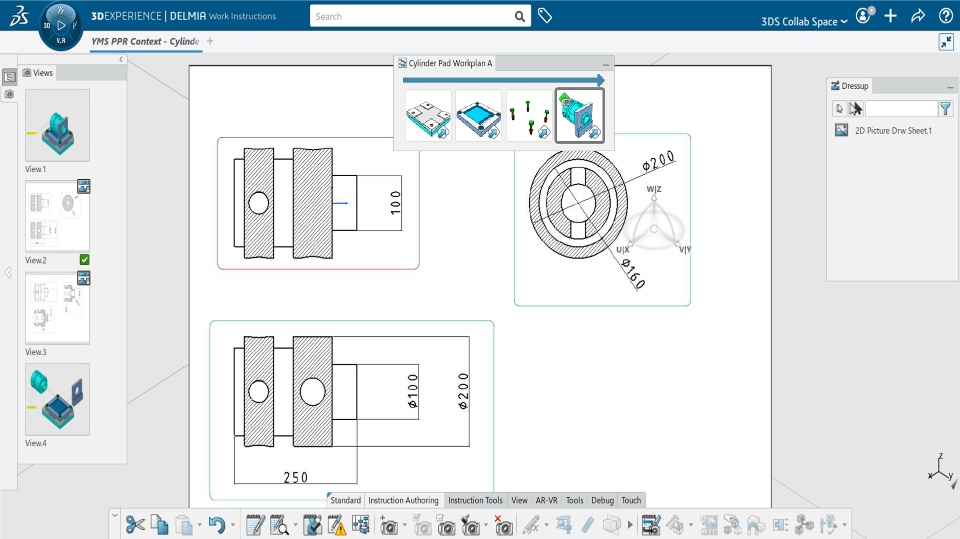Viewport: 960px width, 539px height.
Task: Click the user profile icon in header
Action: pyautogui.click(x=864, y=15)
